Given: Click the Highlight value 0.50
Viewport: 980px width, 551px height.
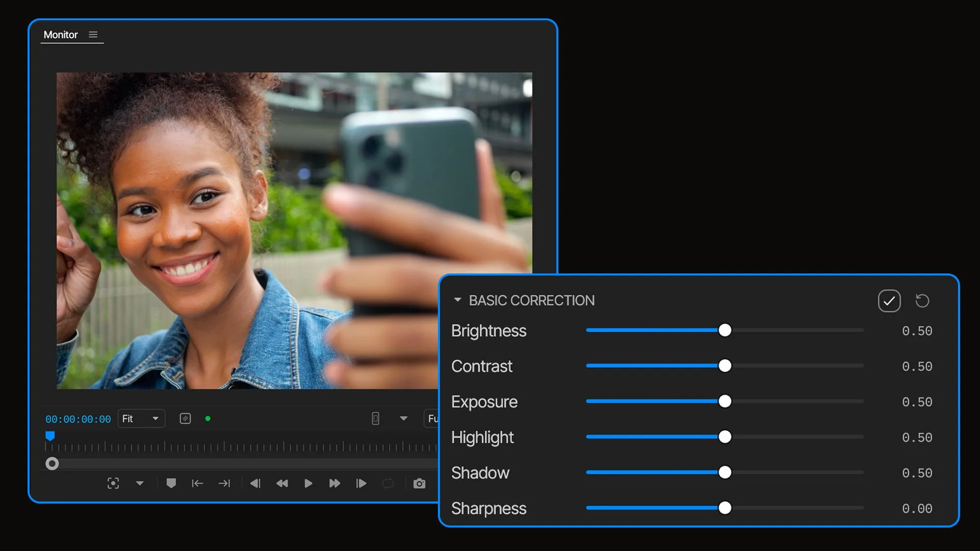Looking at the screenshot, I should pos(917,438).
